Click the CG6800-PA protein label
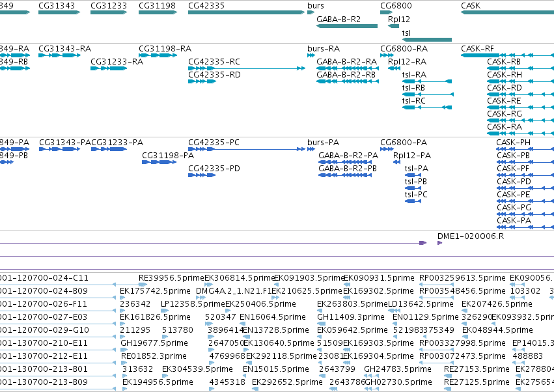This screenshot has height=392, width=554. click(404, 143)
